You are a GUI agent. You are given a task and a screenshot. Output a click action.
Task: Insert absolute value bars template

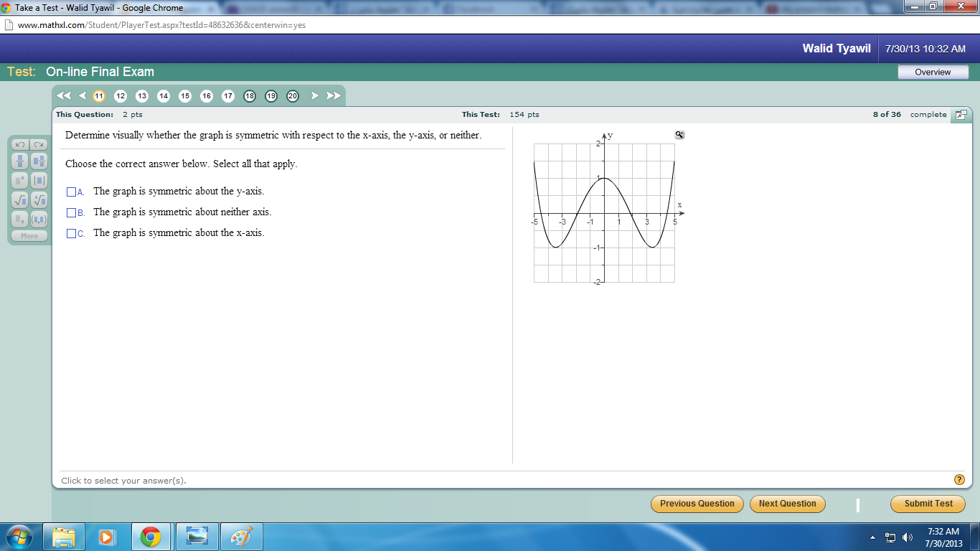[x=39, y=181]
